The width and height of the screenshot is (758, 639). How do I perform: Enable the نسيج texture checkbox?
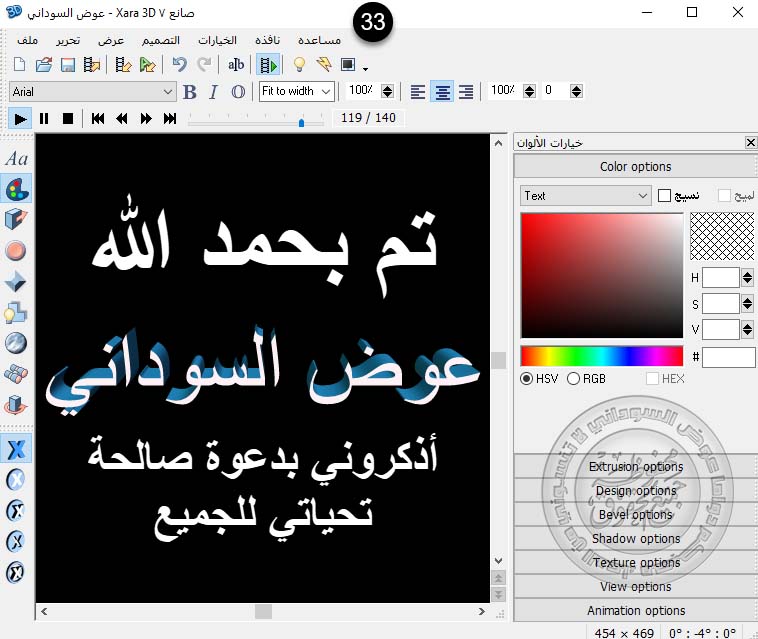(x=665, y=196)
